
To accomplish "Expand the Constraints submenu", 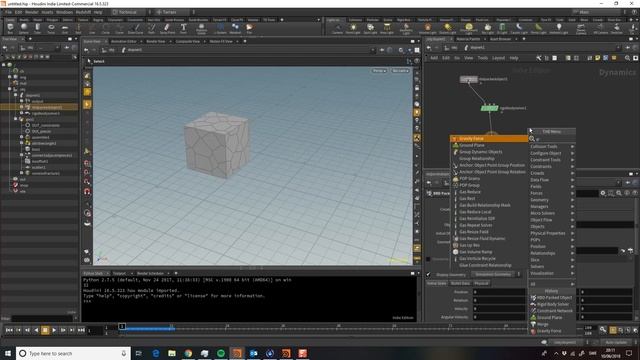I will point(552,167).
